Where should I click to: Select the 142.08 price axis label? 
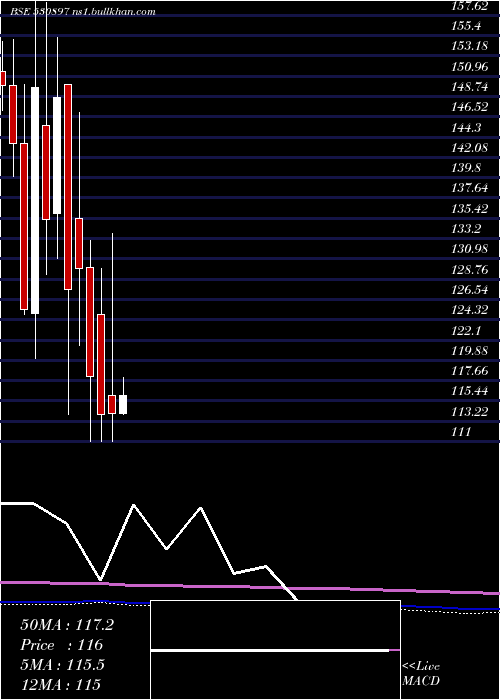click(x=470, y=148)
